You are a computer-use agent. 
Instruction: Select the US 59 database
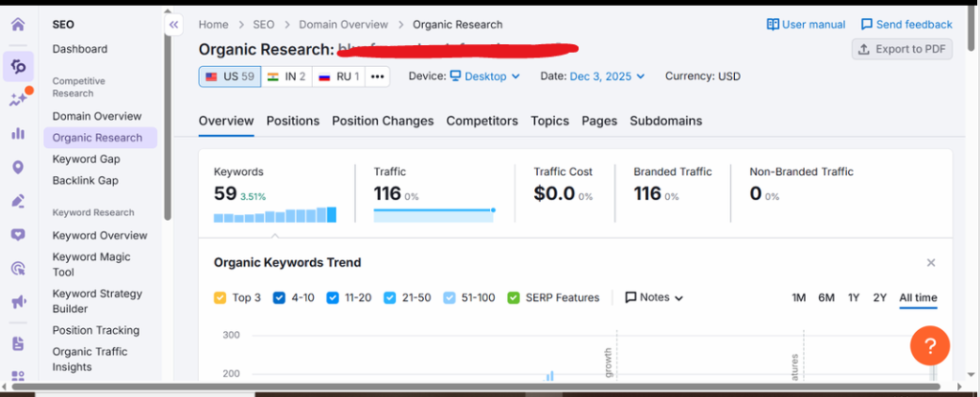[x=230, y=77]
